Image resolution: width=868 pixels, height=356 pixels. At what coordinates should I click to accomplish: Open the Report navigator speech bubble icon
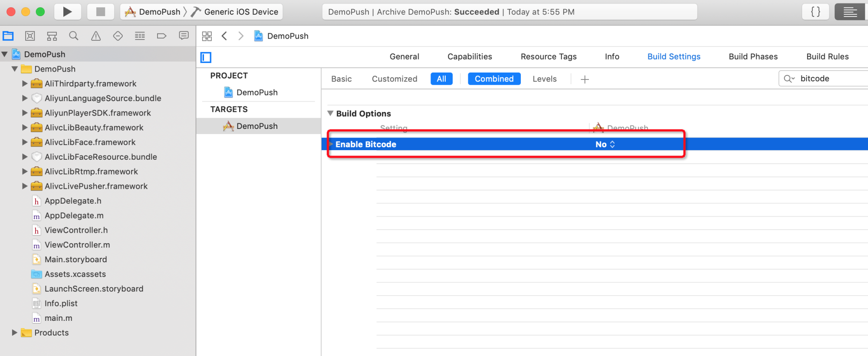click(x=184, y=36)
